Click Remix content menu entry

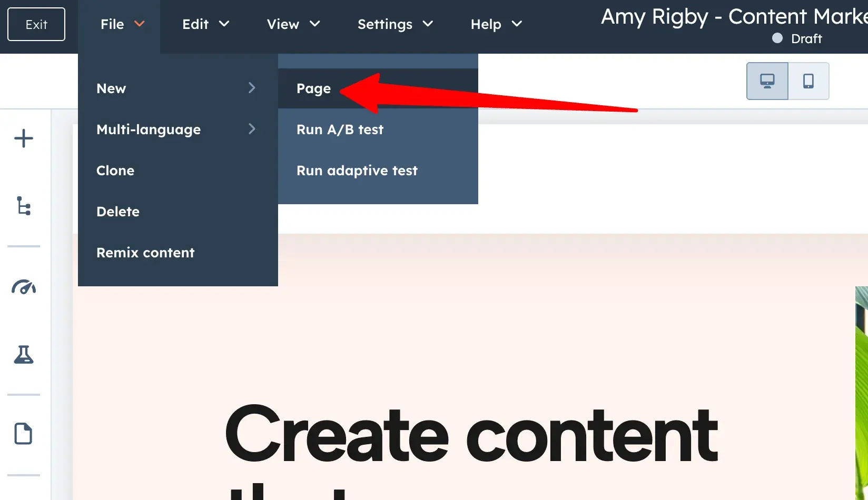click(x=145, y=253)
